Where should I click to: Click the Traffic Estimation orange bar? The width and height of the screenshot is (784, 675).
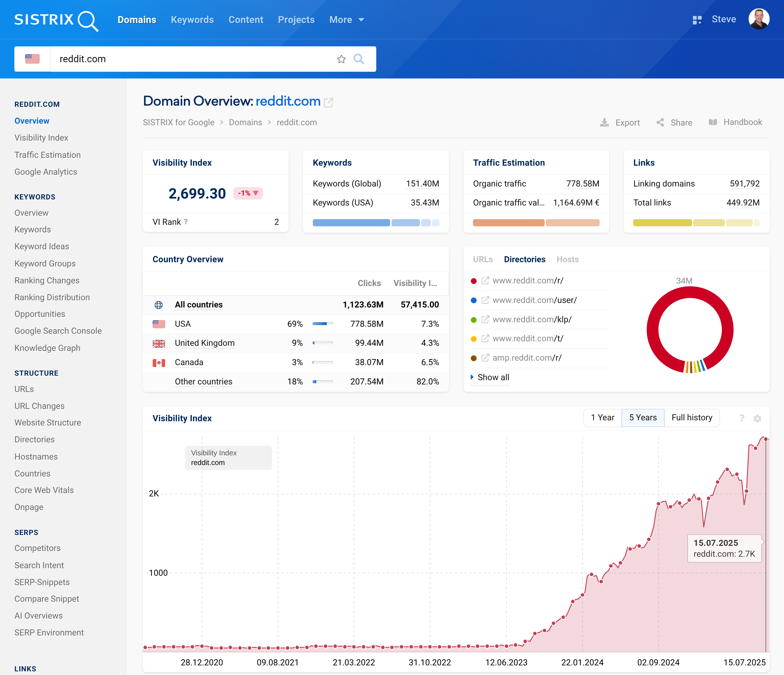coord(536,223)
